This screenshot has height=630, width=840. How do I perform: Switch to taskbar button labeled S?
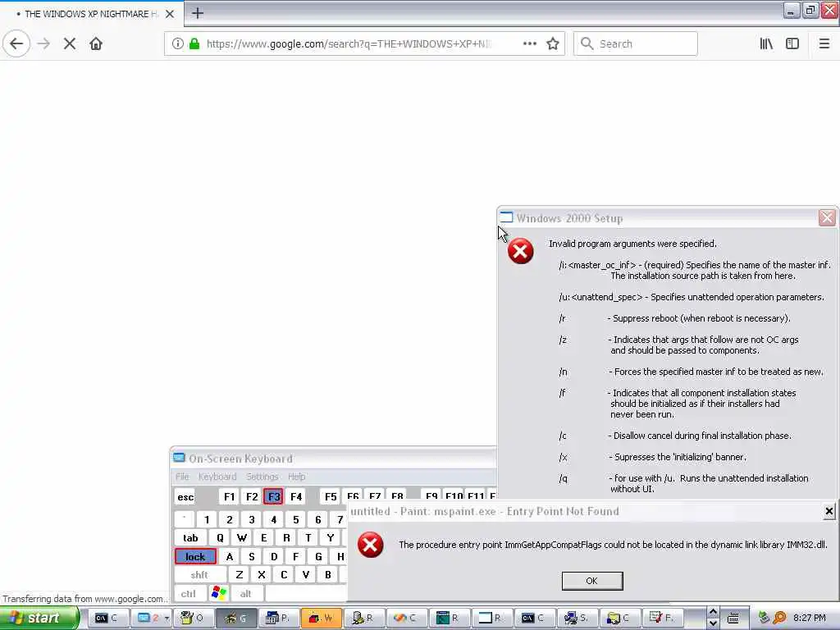tap(577, 619)
